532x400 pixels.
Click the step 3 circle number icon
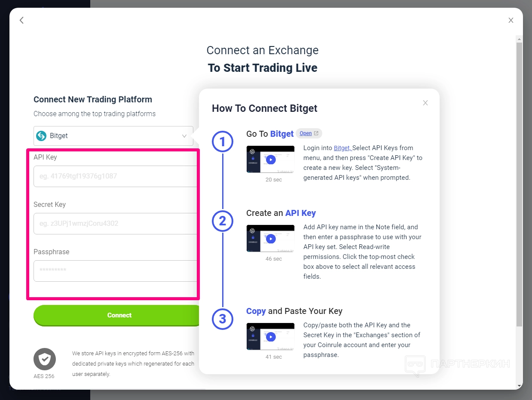point(223,319)
